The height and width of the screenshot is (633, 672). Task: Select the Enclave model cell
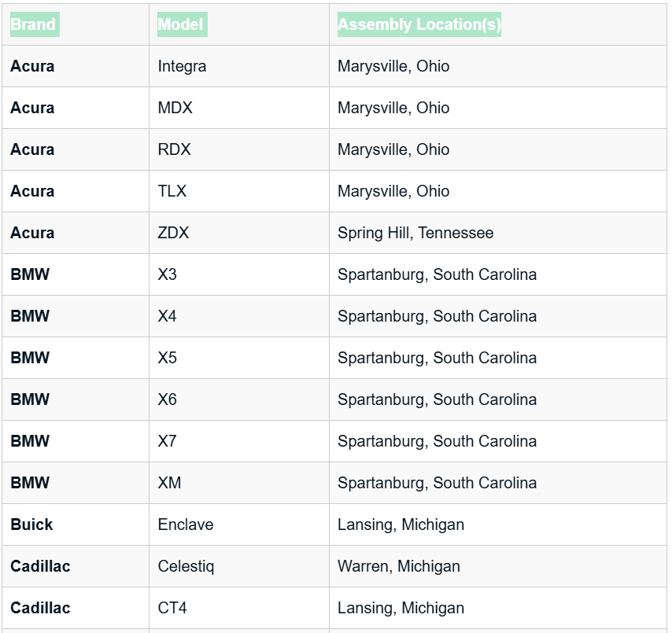pos(186,524)
